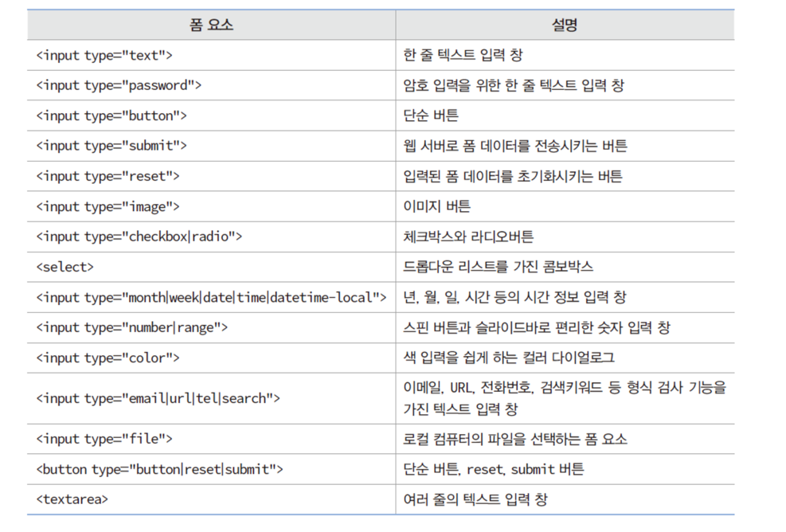786x532 pixels.
Task: Select description '암호 입력을 위한 한 줄 텍스트 입력 창'
Action: click(x=514, y=85)
